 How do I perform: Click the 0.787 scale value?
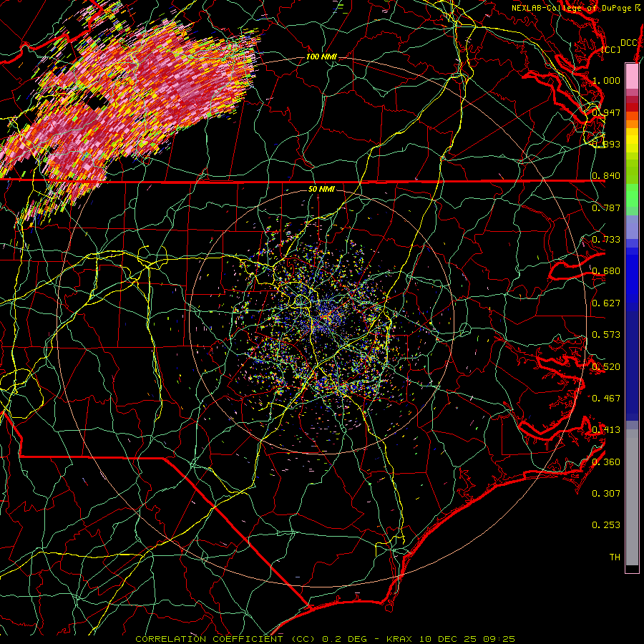click(606, 208)
